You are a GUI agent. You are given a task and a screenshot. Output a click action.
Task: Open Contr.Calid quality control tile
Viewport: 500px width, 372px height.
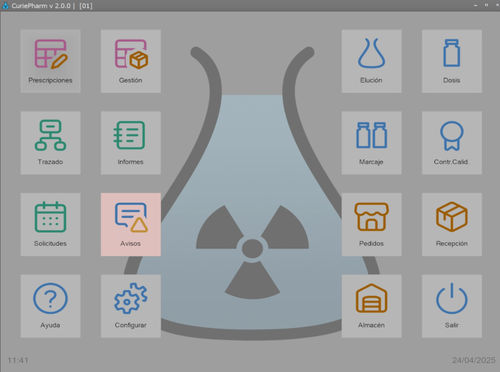(x=452, y=143)
